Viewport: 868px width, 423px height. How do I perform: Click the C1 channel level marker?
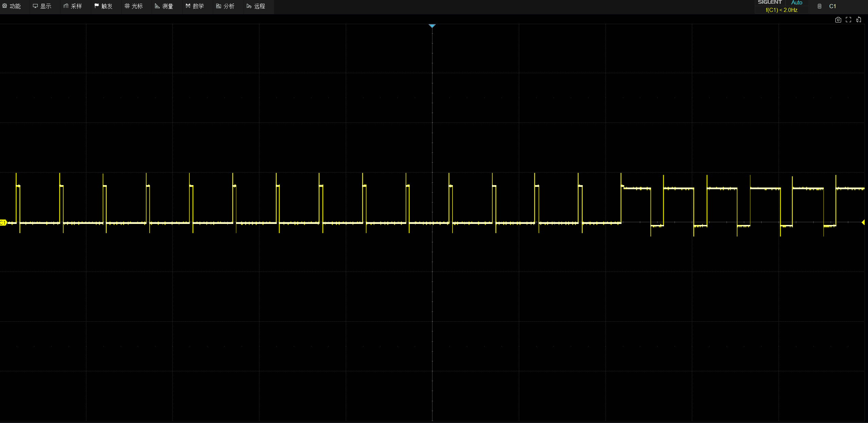pyautogui.click(x=3, y=223)
